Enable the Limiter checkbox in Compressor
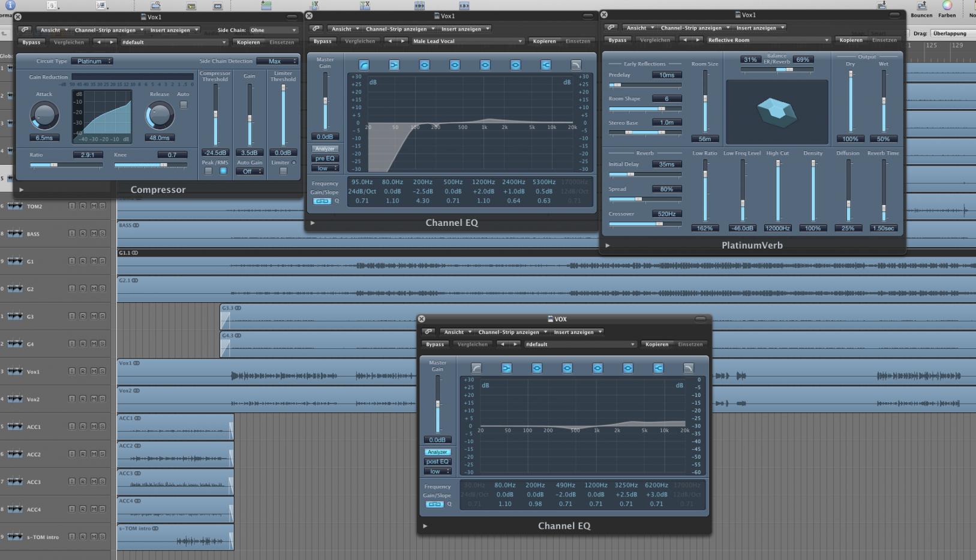Screen dimensions: 976x560 point(283,171)
